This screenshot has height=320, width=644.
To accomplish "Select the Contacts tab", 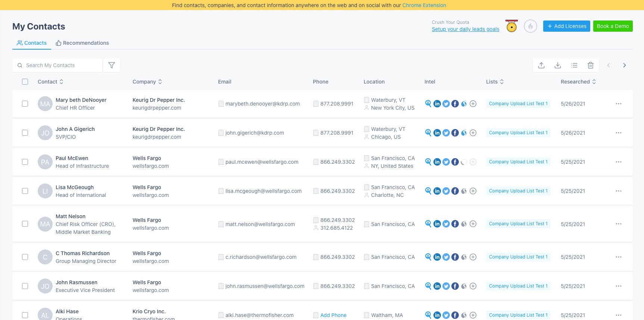I will pyautogui.click(x=32, y=43).
